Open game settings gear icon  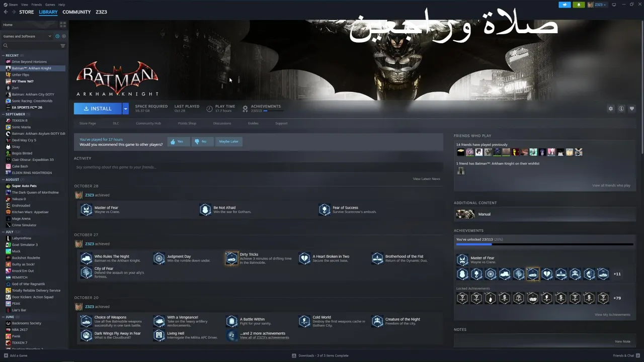[x=611, y=109]
